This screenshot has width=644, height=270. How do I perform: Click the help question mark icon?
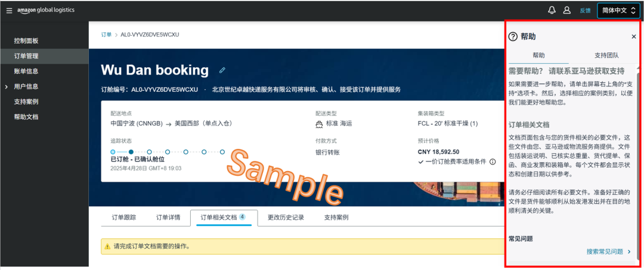click(x=513, y=36)
